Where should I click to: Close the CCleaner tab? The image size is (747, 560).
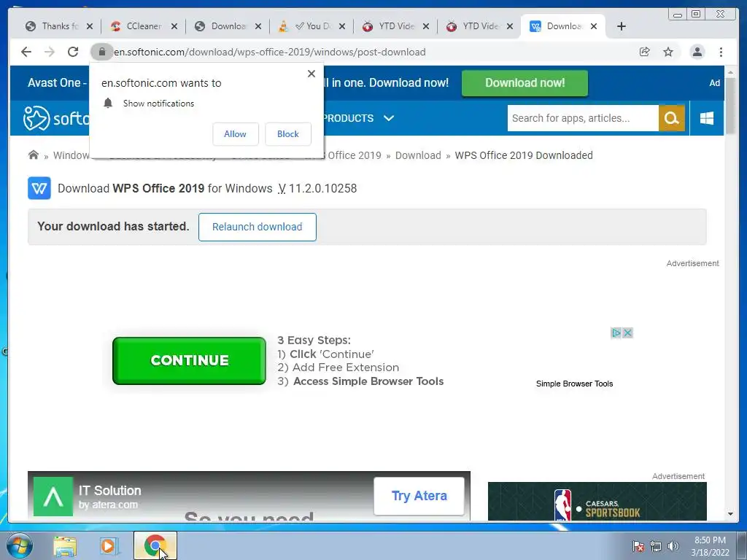[174, 27]
